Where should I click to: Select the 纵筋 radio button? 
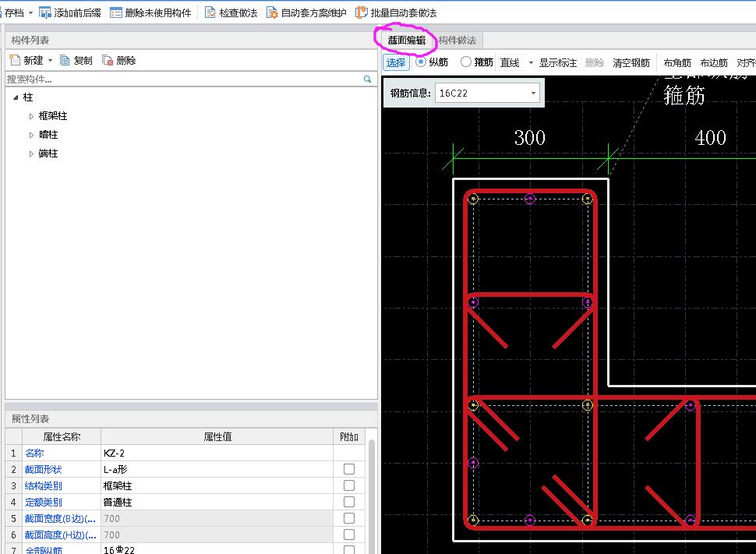click(x=421, y=62)
